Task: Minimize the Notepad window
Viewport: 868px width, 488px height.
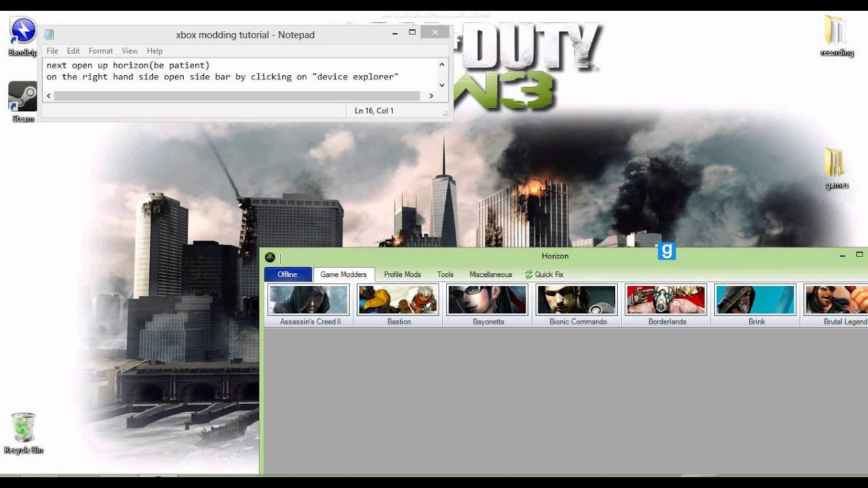Action: [x=395, y=33]
